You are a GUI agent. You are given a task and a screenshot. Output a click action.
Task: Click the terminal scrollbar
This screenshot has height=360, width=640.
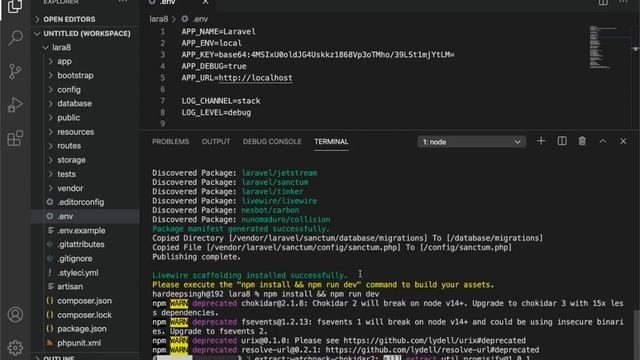[636, 335]
